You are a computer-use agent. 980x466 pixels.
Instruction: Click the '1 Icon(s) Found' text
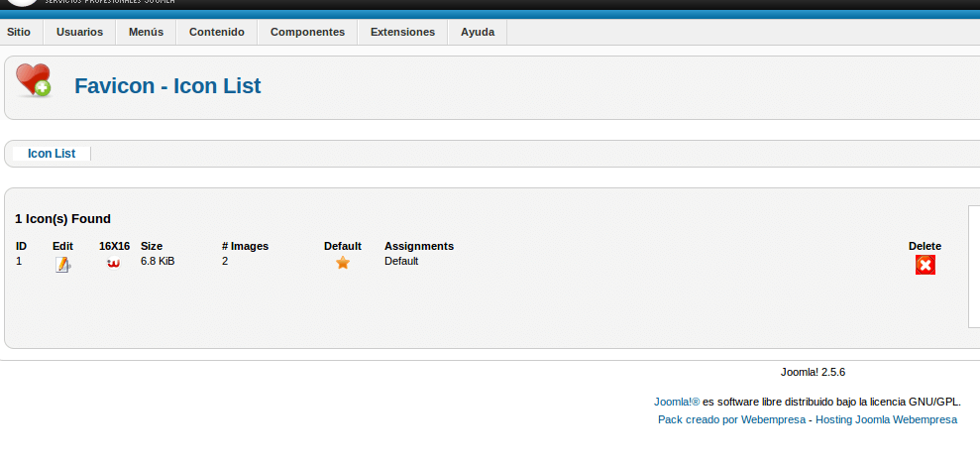click(62, 219)
